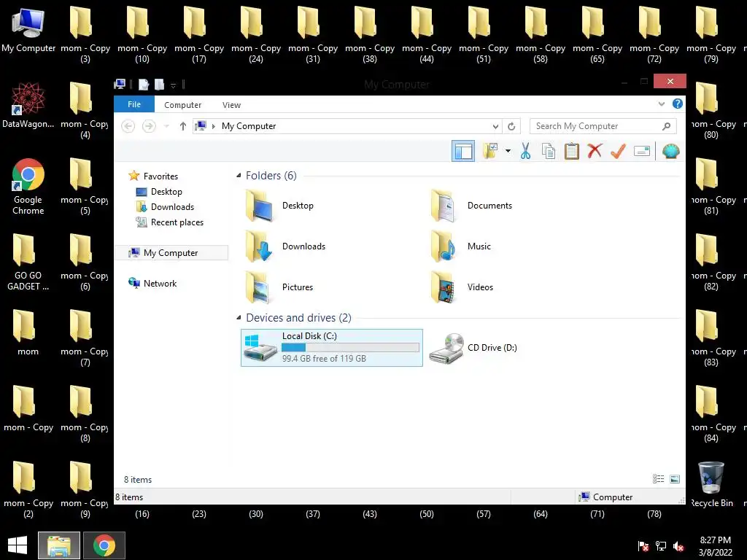This screenshot has width=747, height=560.
Task: Click the Forward navigation arrow
Action: pos(149,125)
